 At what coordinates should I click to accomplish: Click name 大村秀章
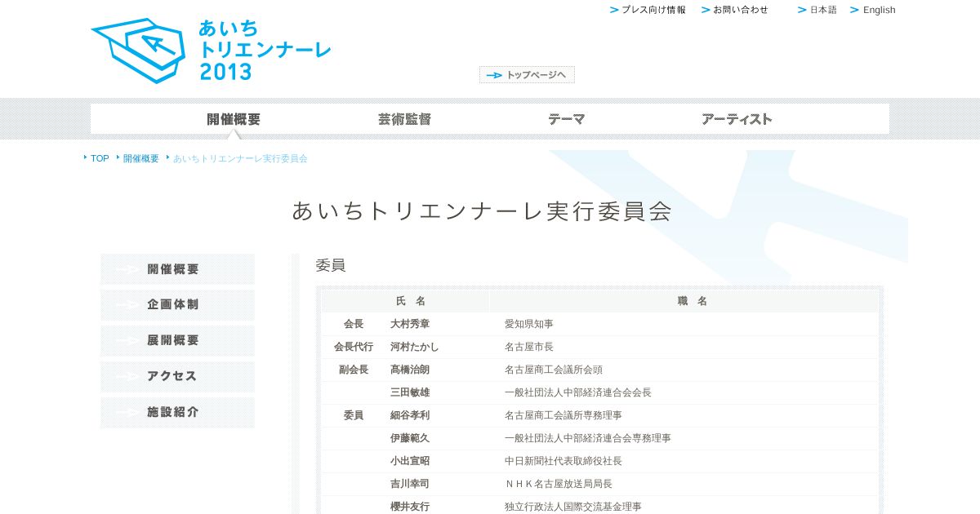tap(410, 324)
